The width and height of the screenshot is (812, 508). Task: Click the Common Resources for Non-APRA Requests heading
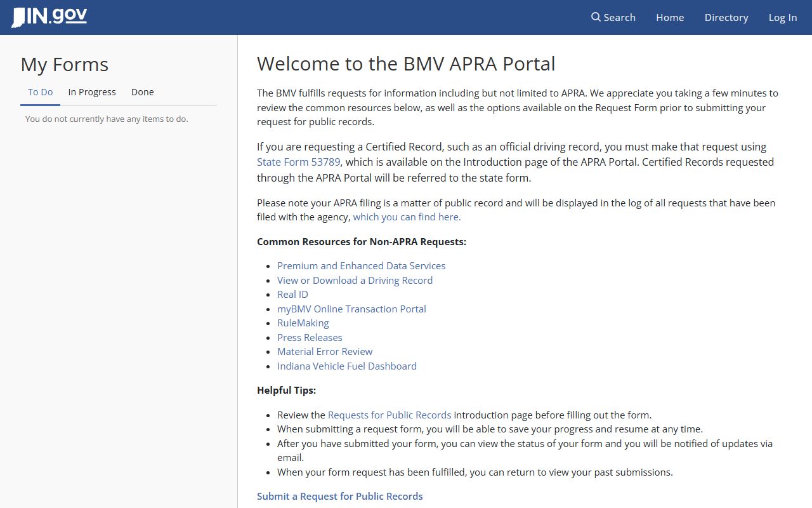click(362, 242)
